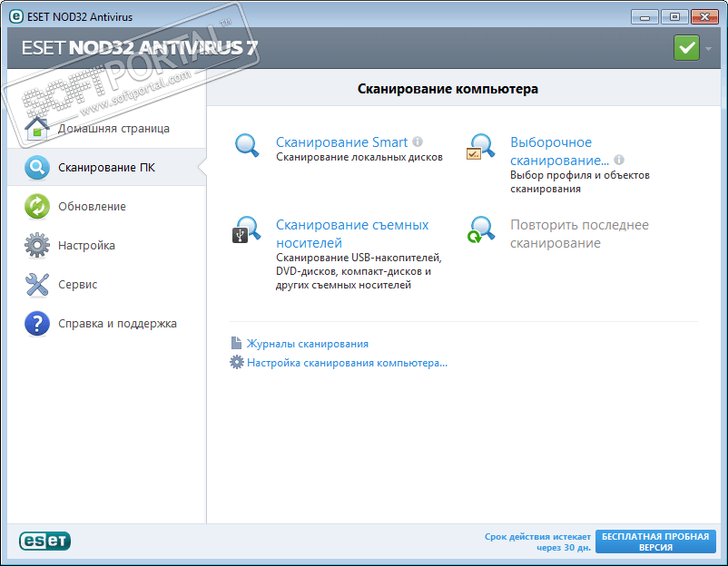The width and height of the screenshot is (728, 566).
Task: Click description Сканирование локальных дисков
Action: (x=359, y=157)
